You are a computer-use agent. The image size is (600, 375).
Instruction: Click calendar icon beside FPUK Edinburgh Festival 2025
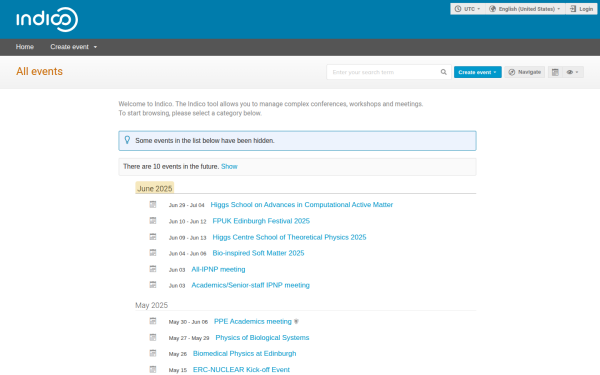click(153, 220)
